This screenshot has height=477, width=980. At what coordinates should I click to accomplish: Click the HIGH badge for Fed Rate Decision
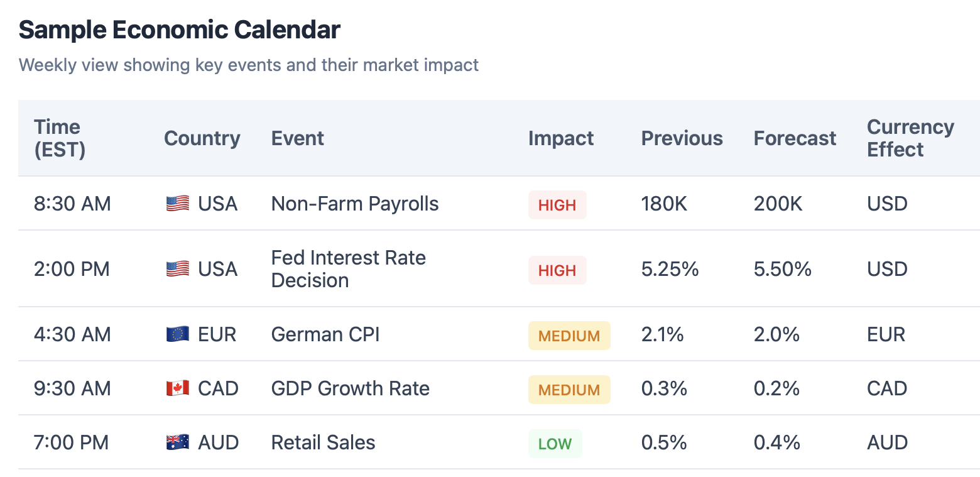point(557,270)
